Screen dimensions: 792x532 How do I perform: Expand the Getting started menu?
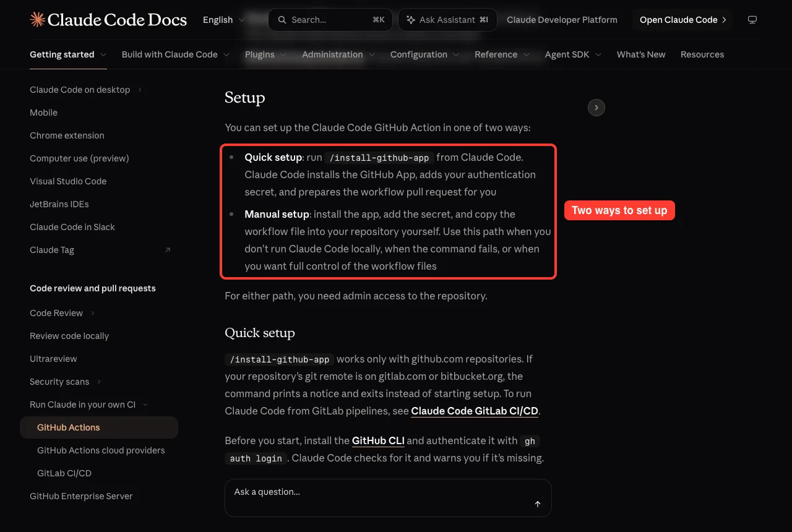click(68, 54)
